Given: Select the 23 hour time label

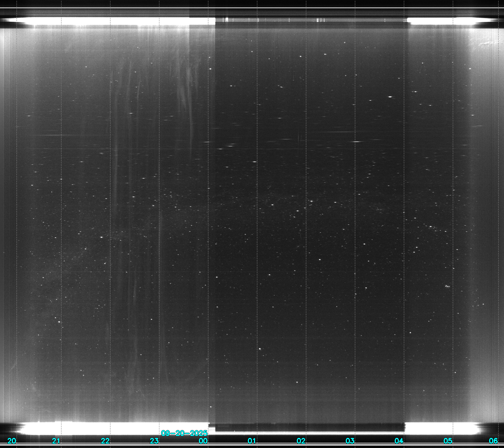Looking at the screenshot, I should (x=154, y=441).
